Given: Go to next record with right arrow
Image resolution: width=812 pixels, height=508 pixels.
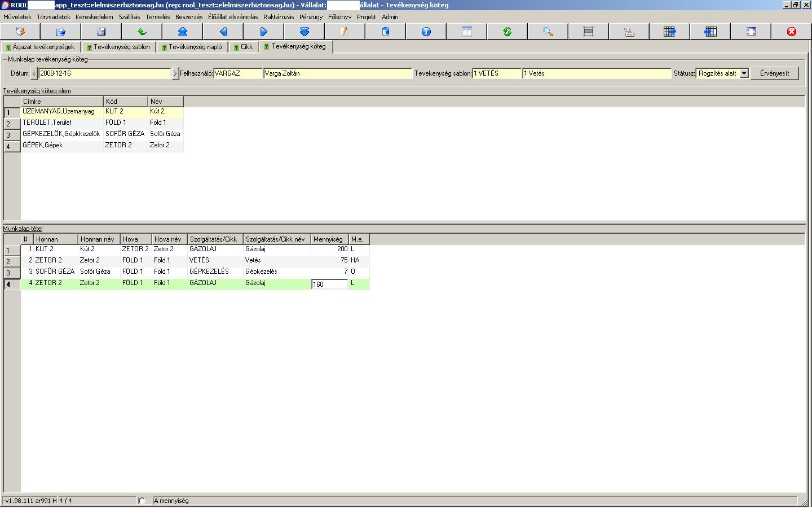Looking at the screenshot, I should 264,32.
